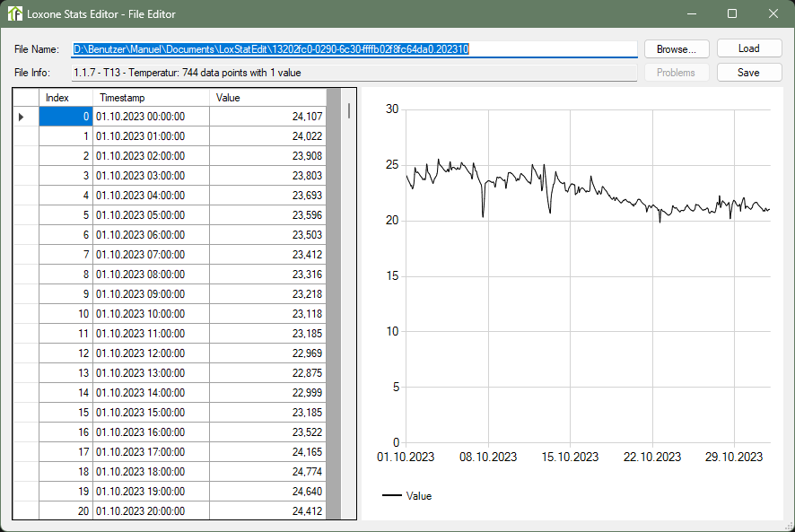Select the value cell 24,774
This screenshot has height=532, width=795.
pyautogui.click(x=267, y=473)
